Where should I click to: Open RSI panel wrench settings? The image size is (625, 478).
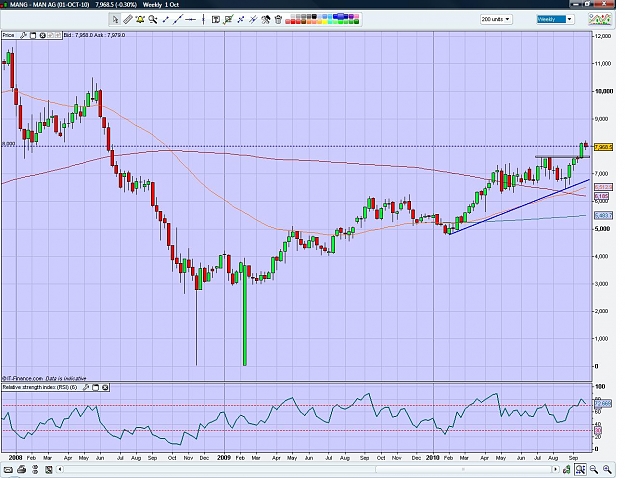(x=86, y=387)
